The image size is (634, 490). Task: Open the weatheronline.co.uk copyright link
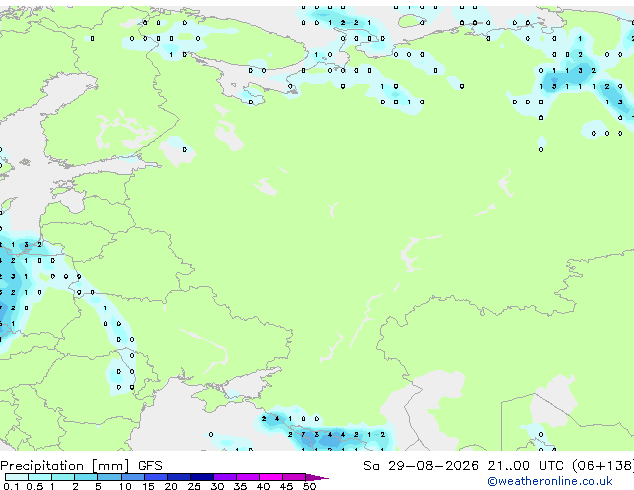click(x=549, y=481)
